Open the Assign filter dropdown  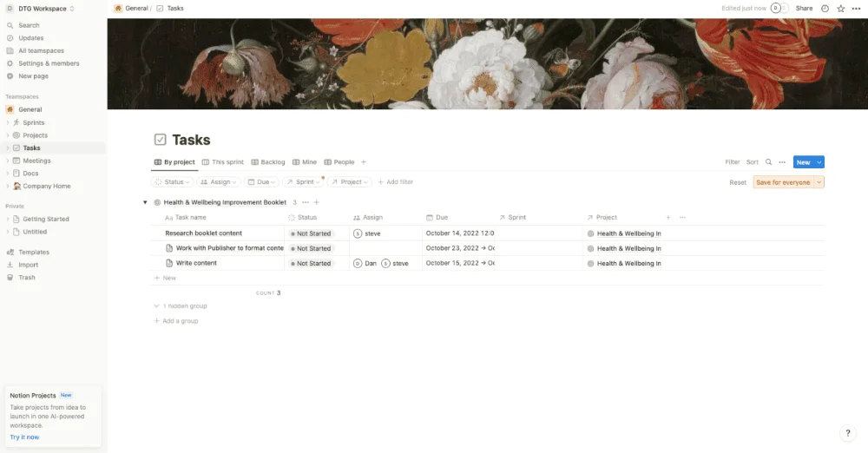[x=219, y=182]
